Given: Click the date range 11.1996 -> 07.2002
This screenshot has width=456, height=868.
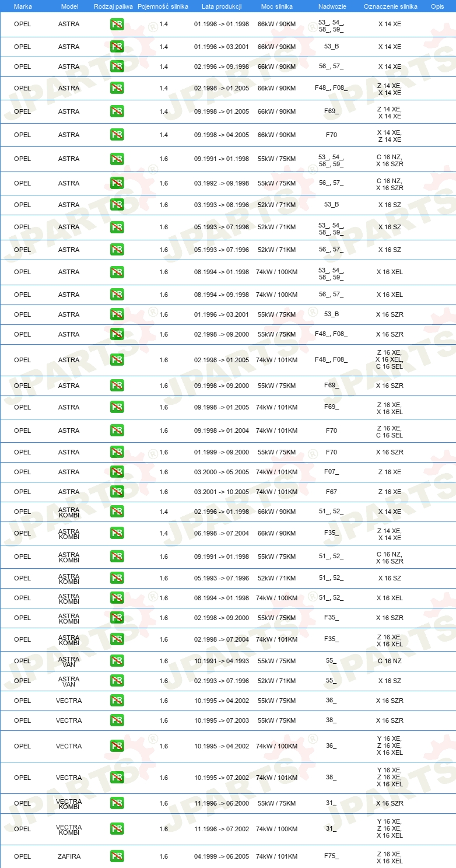Looking at the screenshot, I should 222,829.
